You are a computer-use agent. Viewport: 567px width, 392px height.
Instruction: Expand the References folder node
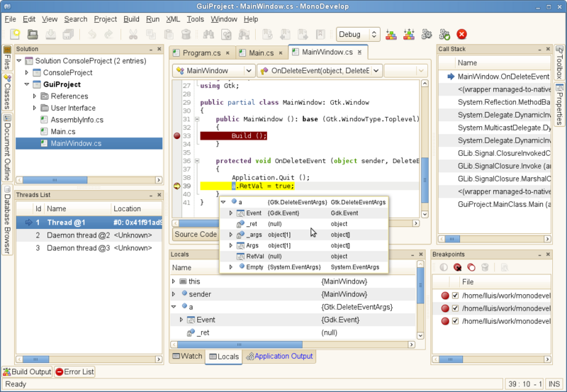pyautogui.click(x=34, y=96)
